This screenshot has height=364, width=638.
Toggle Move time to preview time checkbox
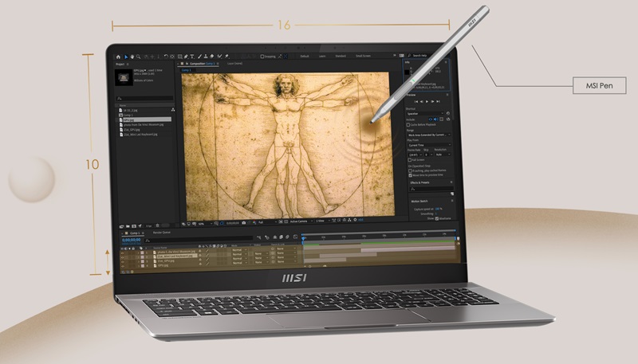point(410,175)
